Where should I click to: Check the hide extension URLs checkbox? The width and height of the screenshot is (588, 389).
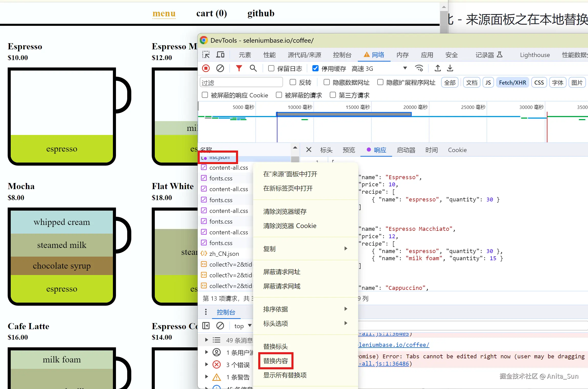pyautogui.click(x=380, y=82)
